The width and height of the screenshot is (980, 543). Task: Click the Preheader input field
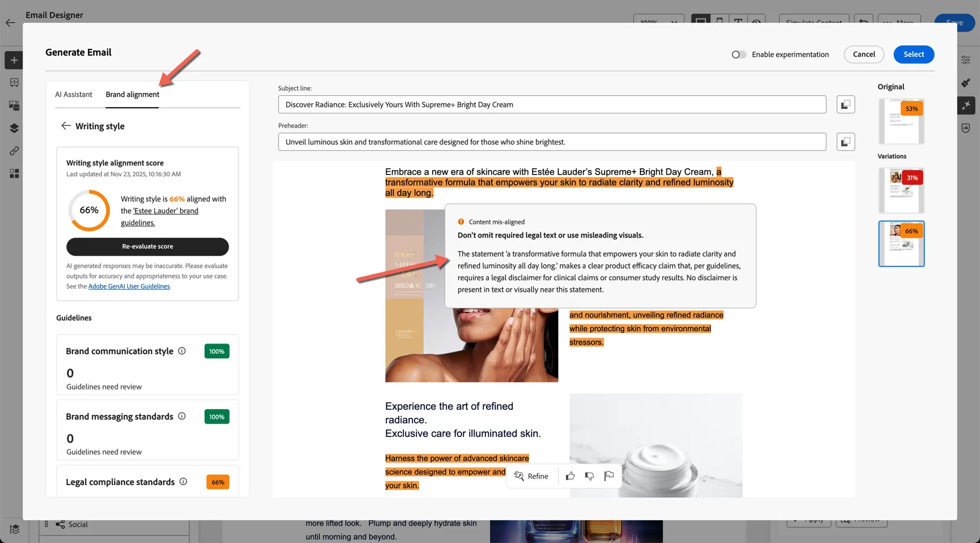click(552, 142)
